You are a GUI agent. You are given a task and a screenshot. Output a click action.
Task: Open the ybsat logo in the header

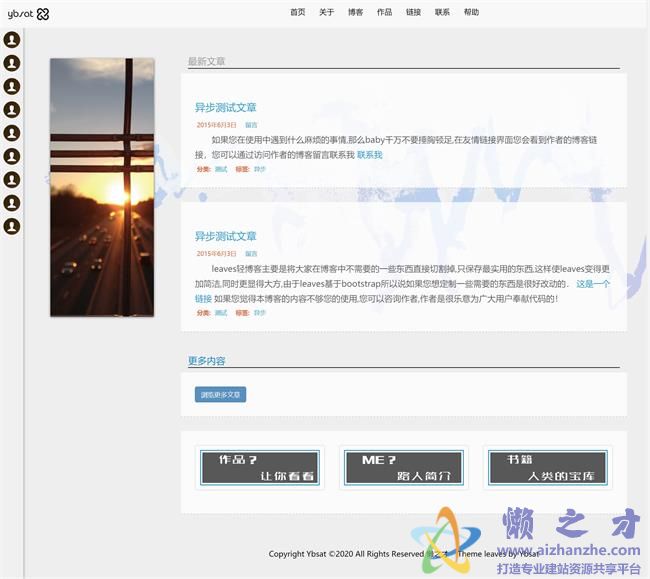pos(28,14)
